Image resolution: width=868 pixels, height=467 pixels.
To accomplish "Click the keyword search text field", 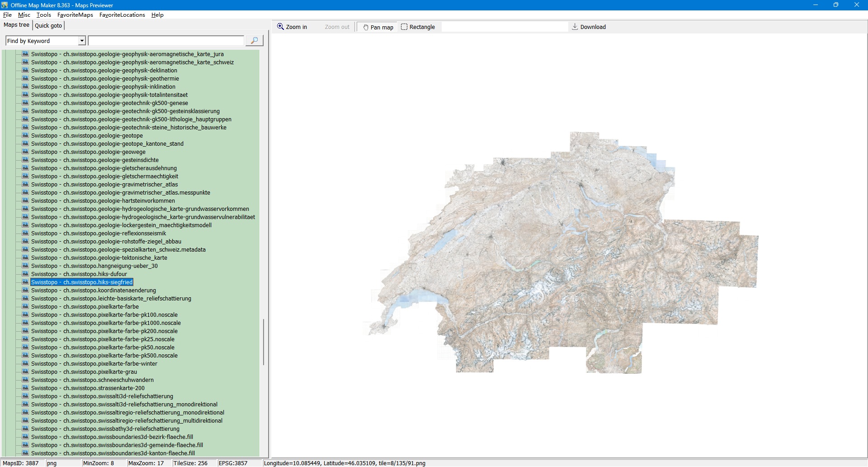I will point(166,41).
